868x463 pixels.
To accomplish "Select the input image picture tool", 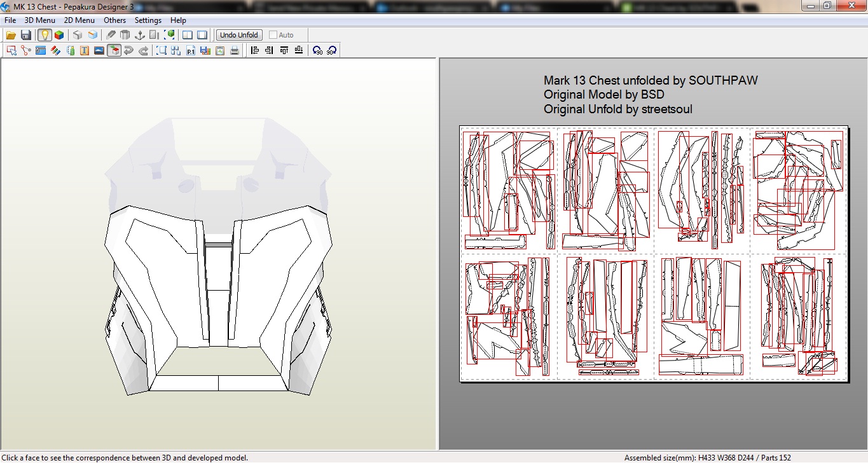I will click(x=99, y=50).
